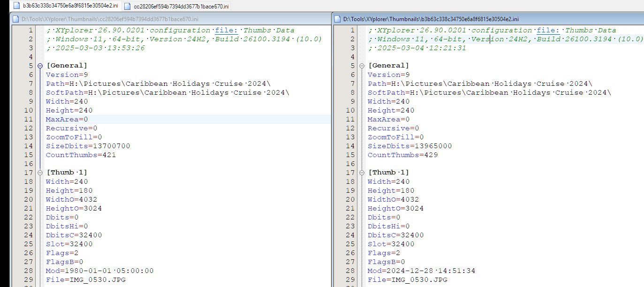This screenshot has width=644, height=287.
Task: Place cursor on the CountThumbs=421 line
Action: (x=81, y=155)
